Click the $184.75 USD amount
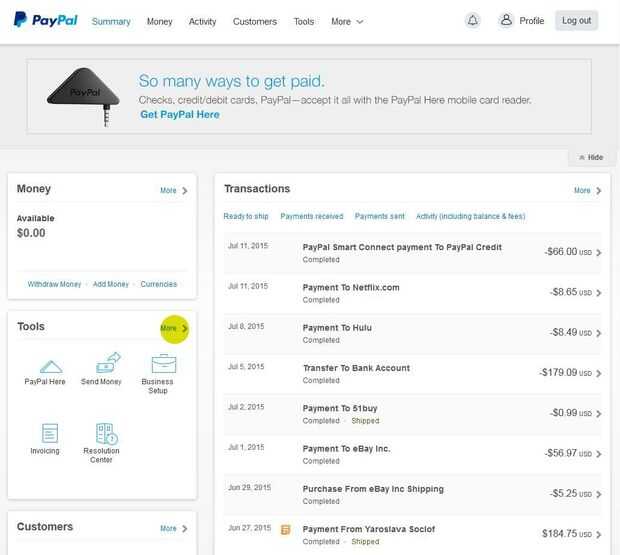 [x=567, y=534]
